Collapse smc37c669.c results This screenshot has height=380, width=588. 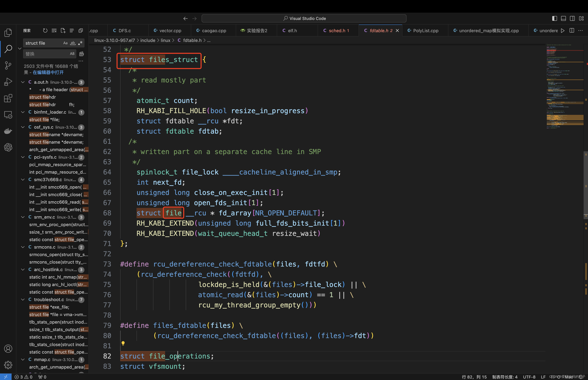click(x=23, y=179)
